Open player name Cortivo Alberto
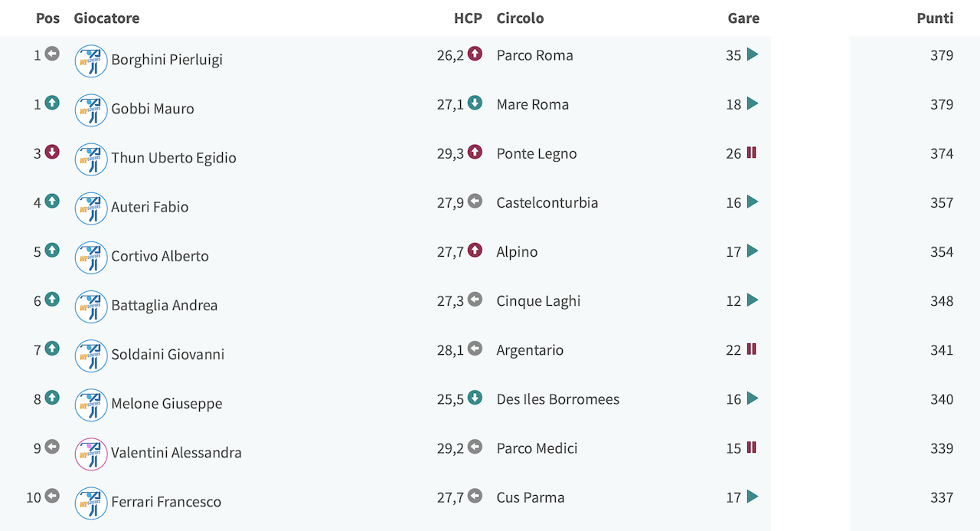This screenshot has width=980, height=531. (160, 256)
